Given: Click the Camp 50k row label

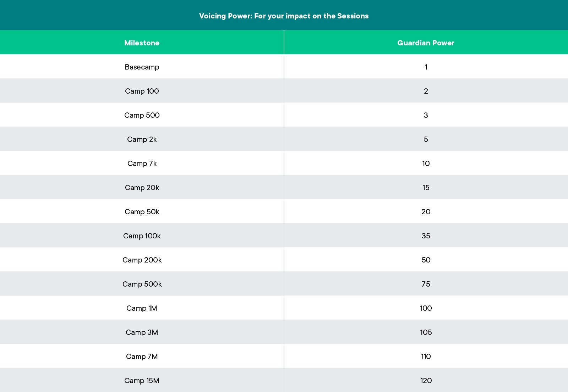Looking at the screenshot, I should pos(142,212).
